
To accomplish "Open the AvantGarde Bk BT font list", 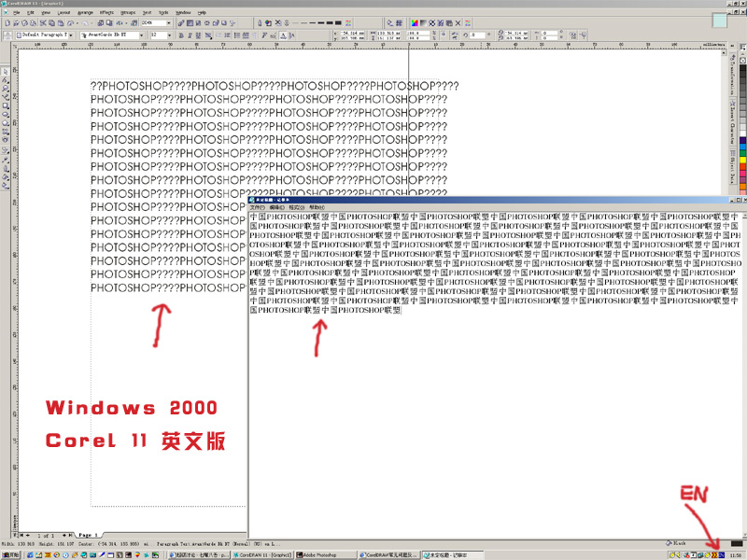I will pyautogui.click(x=142, y=35).
